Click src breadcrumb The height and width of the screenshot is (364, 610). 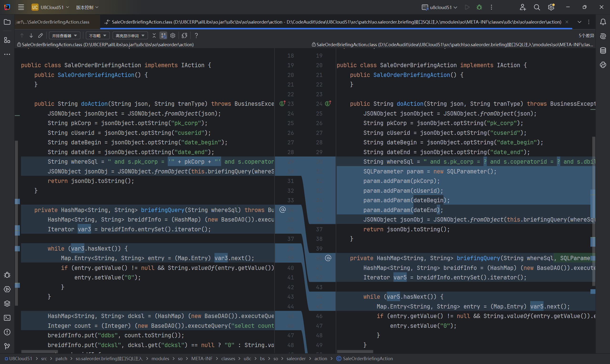click(x=44, y=359)
